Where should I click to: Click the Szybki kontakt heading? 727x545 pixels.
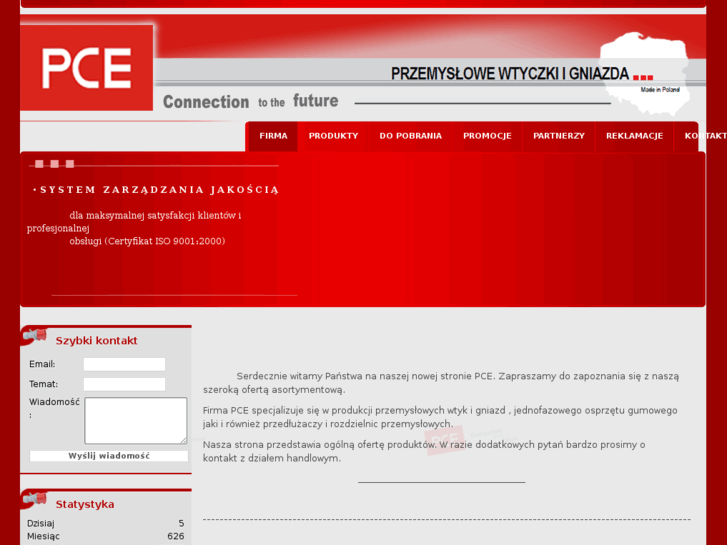96,340
